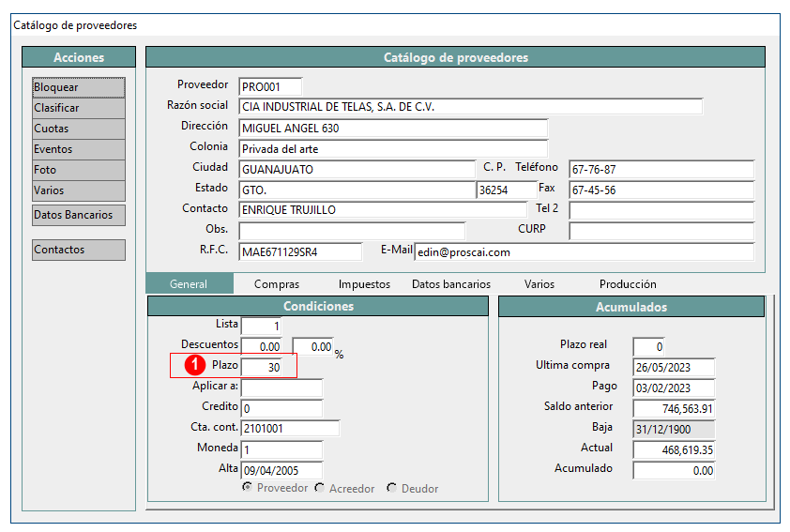Click the Acumulado field 0.00
The image size is (790, 532).
[674, 470]
